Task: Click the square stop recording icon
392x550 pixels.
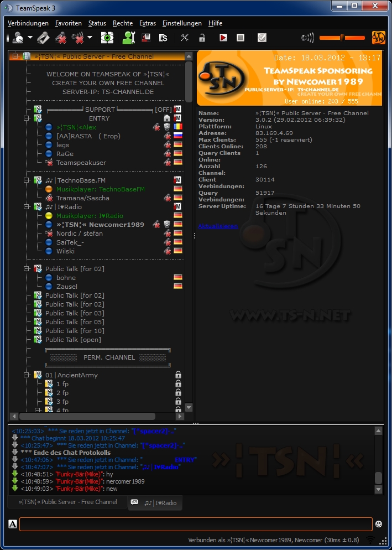Action: tap(241, 38)
